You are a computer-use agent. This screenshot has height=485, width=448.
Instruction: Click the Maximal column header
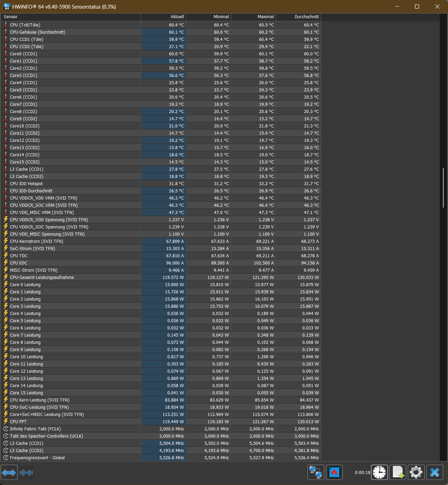click(x=254, y=17)
